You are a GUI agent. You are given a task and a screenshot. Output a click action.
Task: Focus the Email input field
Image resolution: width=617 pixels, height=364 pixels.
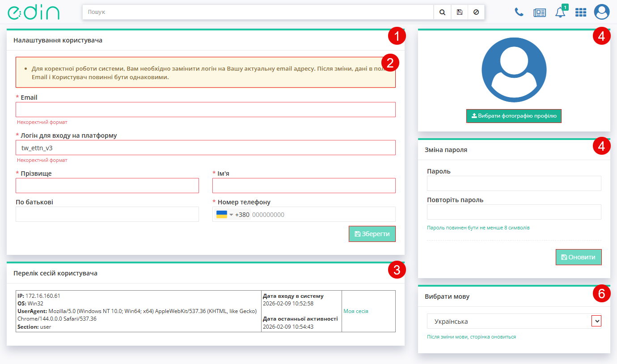coord(206,110)
